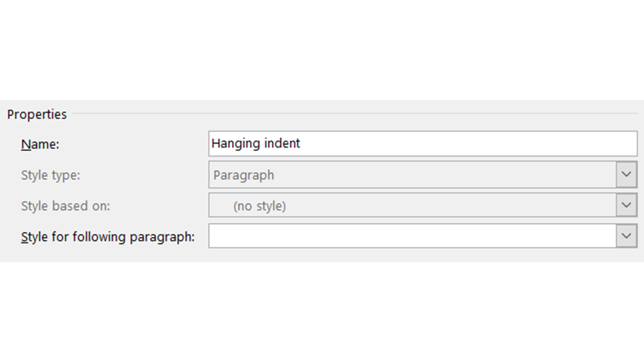
Task: Place cursor after the word indent
Action: 301,144
